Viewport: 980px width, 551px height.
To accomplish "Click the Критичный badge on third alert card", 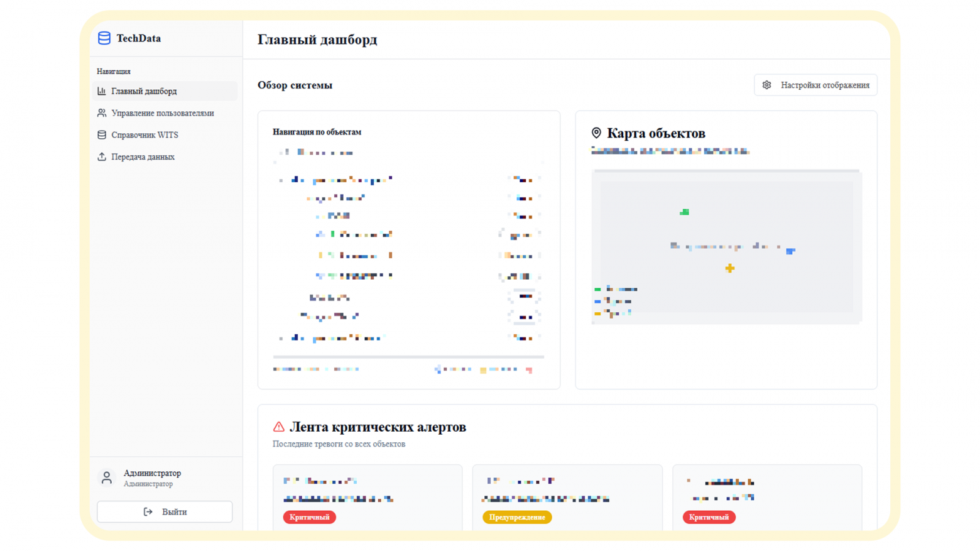I will tap(709, 517).
